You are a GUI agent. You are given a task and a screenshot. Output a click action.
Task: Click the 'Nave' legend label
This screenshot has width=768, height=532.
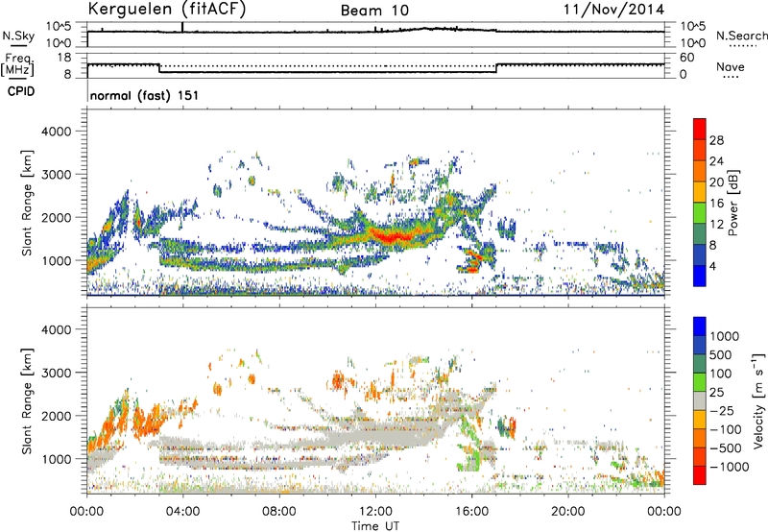(731, 66)
